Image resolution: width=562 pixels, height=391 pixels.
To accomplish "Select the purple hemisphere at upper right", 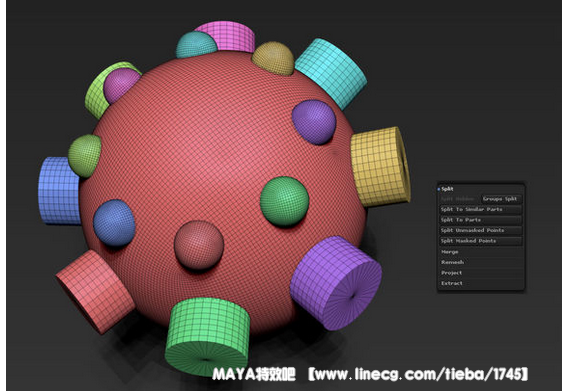I will pos(314,122).
